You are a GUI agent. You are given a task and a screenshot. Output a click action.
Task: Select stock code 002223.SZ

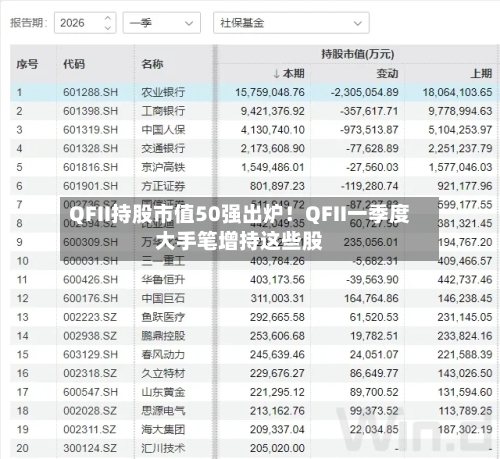(90, 317)
